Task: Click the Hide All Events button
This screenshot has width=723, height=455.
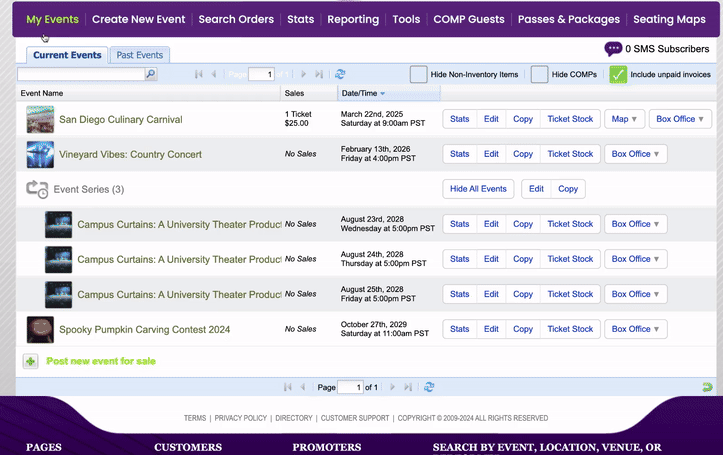Action: pyautogui.click(x=478, y=189)
